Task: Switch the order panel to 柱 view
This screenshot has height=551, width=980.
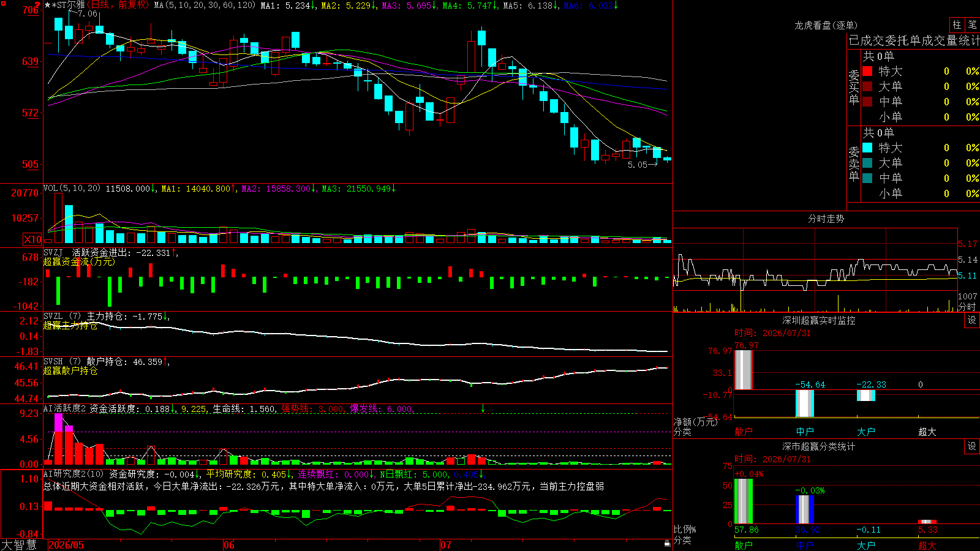Action: coord(957,24)
